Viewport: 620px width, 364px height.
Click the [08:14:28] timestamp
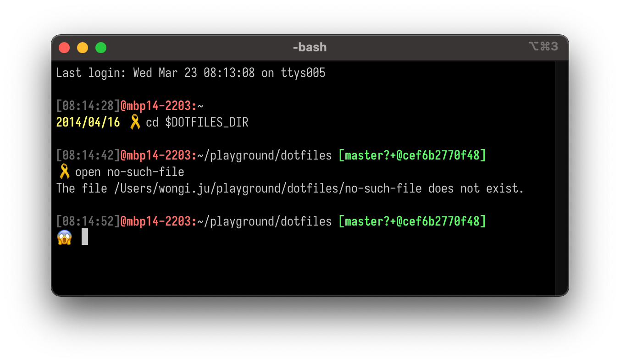pyautogui.click(x=88, y=106)
